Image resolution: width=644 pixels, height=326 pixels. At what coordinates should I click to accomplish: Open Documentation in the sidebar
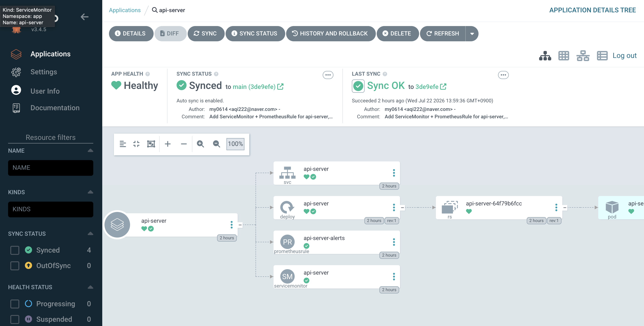coord(55,108)
